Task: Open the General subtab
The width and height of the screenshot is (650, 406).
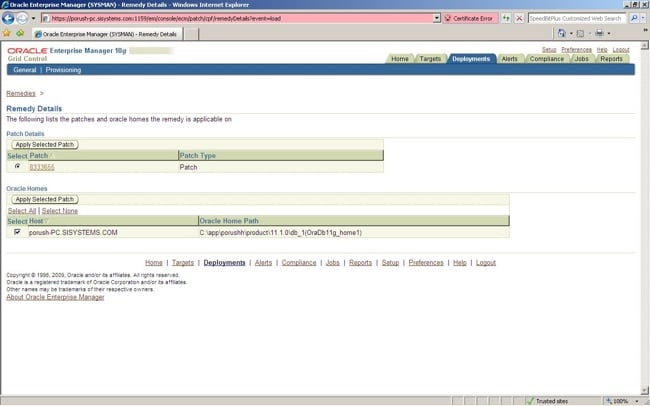Action: [x=25, y=70]
